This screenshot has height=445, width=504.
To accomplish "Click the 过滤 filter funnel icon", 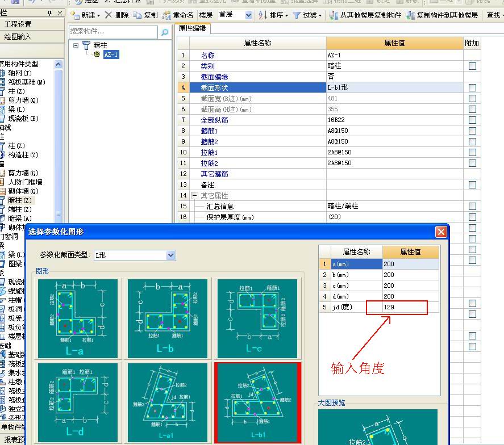I will pyautogui.click(x=297, y=15).
